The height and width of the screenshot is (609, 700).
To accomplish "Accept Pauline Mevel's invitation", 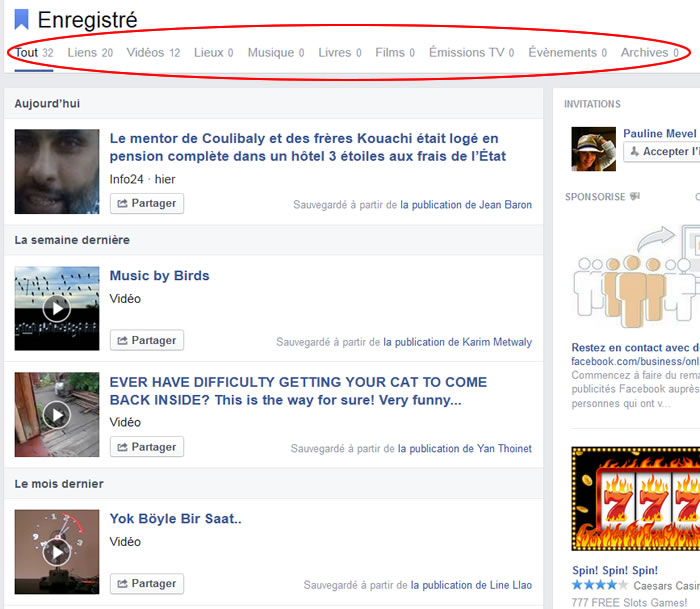I will (661, 152).
